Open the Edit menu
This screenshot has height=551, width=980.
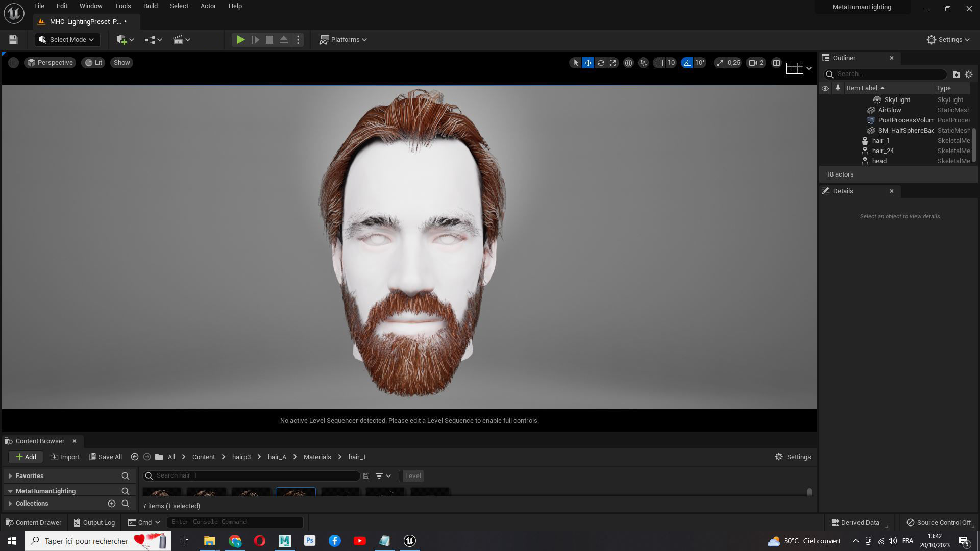click(x=62, y=6)
